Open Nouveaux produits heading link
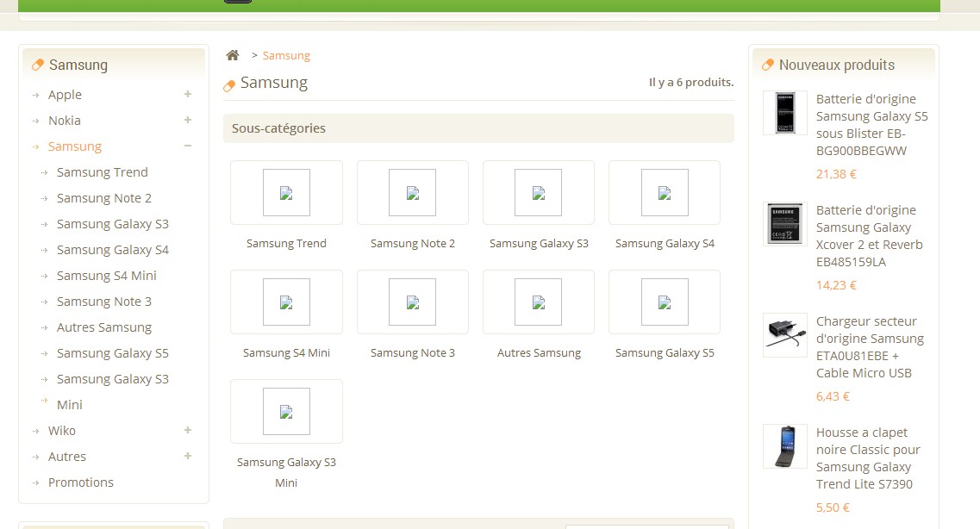This screenshot has height=529, width=980. coord(836,65)
